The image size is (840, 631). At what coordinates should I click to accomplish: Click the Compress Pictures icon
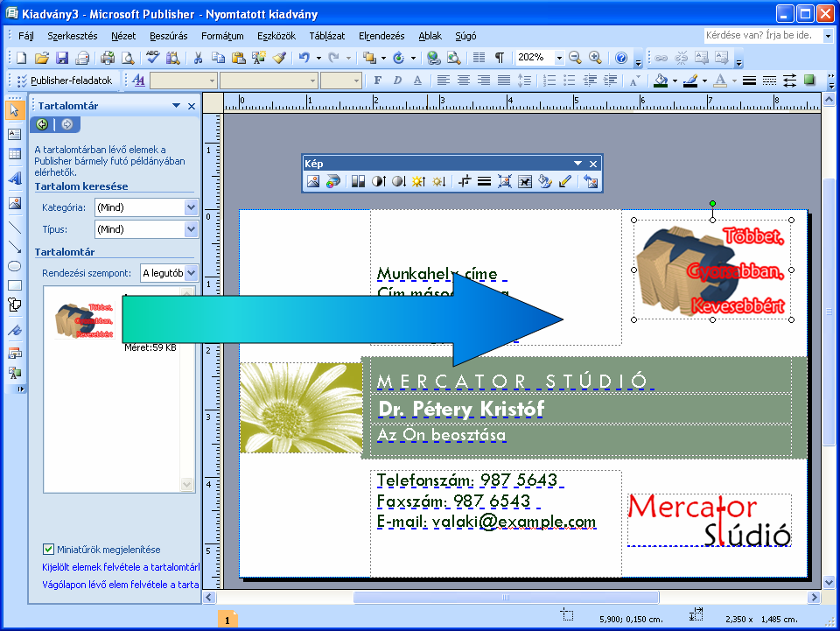pyautogui.click(x=505, y=181)
